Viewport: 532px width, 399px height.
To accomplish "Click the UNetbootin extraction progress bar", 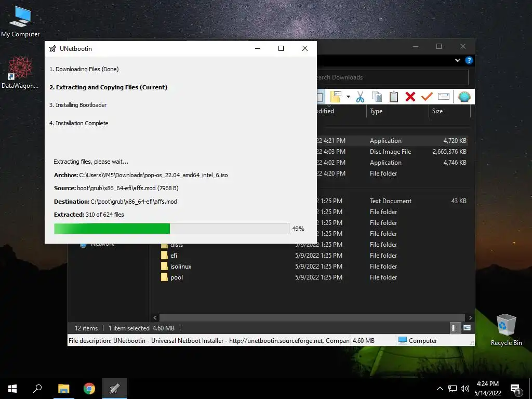I will (x=171, y=229).
